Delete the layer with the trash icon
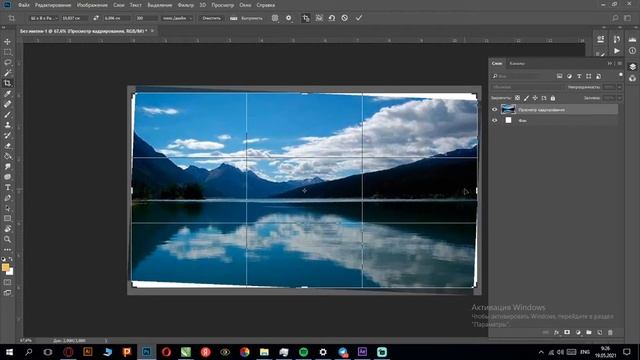This screenshot has height=360, width=640. coord(610,333)
